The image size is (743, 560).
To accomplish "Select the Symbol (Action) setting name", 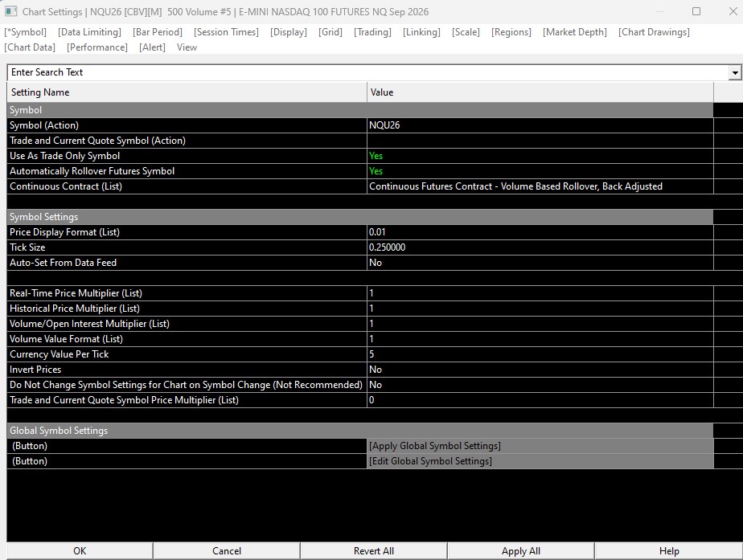I will pyautogui.click(x=187, y=125).
